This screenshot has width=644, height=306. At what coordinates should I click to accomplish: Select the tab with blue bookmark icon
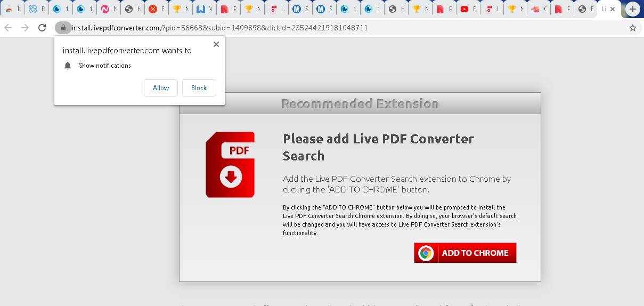pos(200,9)
